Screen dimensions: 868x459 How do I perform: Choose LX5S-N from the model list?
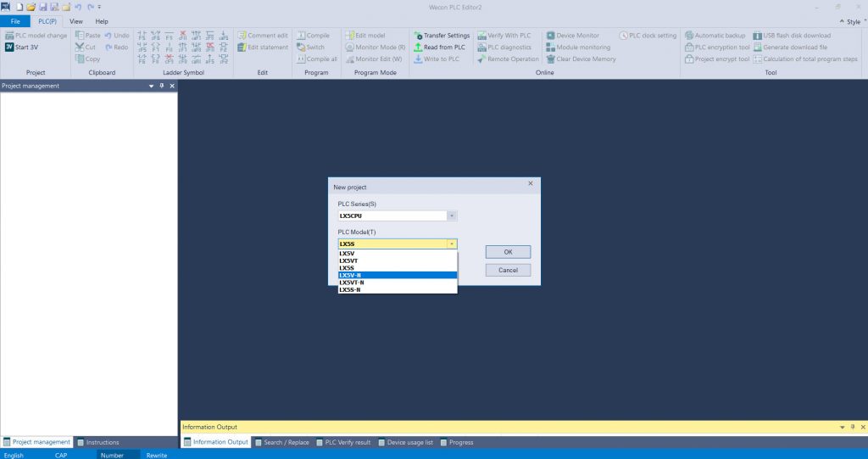(398, 289)
